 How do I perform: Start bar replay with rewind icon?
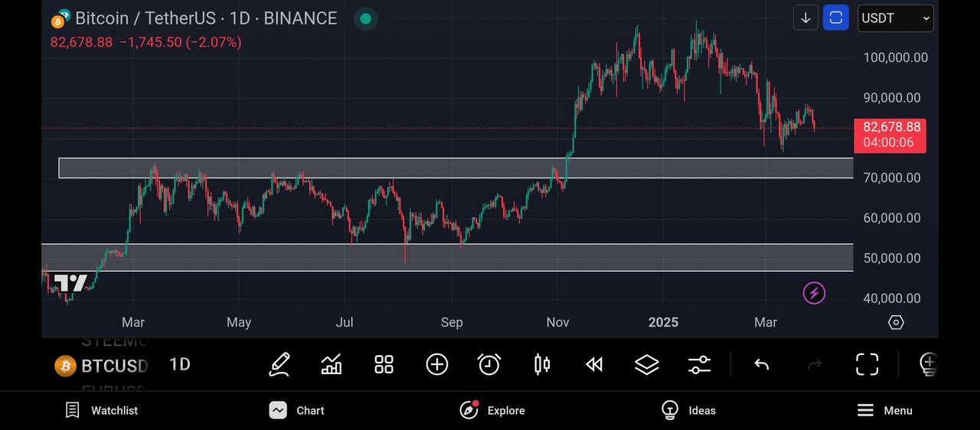point(594,365)
